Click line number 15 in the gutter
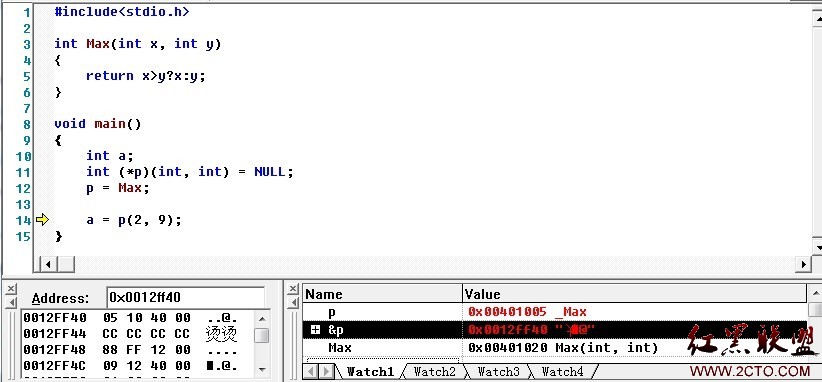This screenshot has height=382, width=822. (x=23, y=236)
